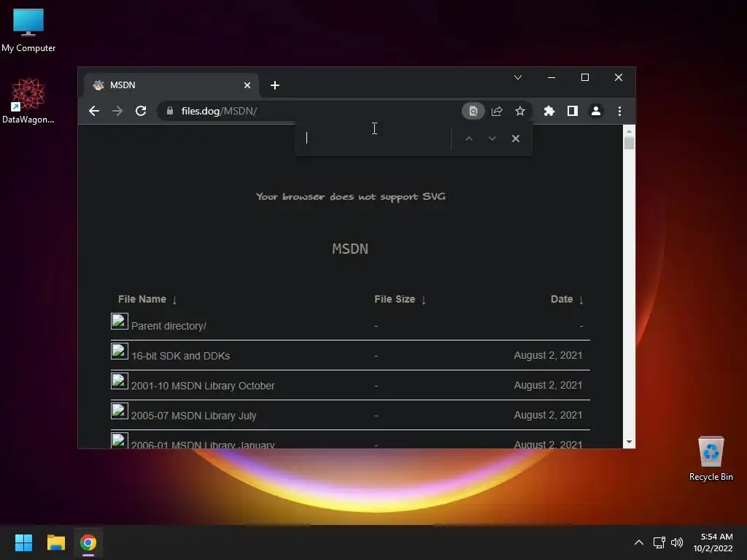Click the find bar text field

pos(375,138)
